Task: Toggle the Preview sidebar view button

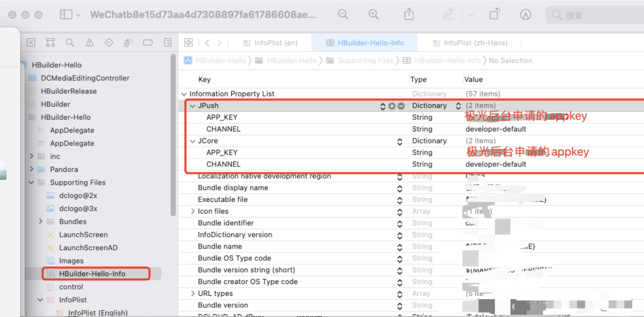Action: 66,15
